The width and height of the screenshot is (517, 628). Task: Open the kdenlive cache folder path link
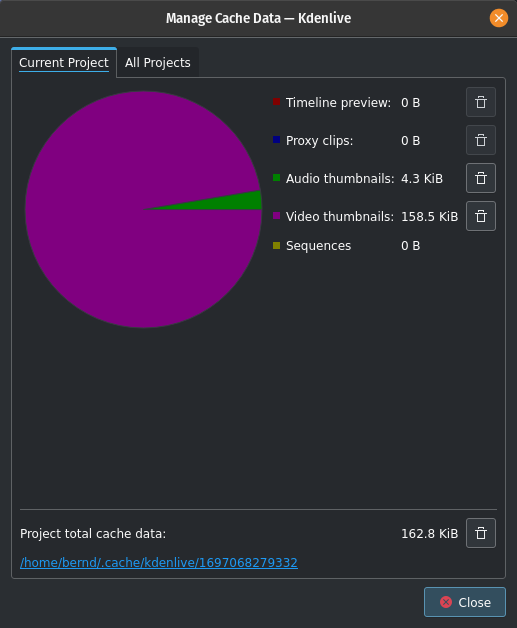tap(159, 563)
